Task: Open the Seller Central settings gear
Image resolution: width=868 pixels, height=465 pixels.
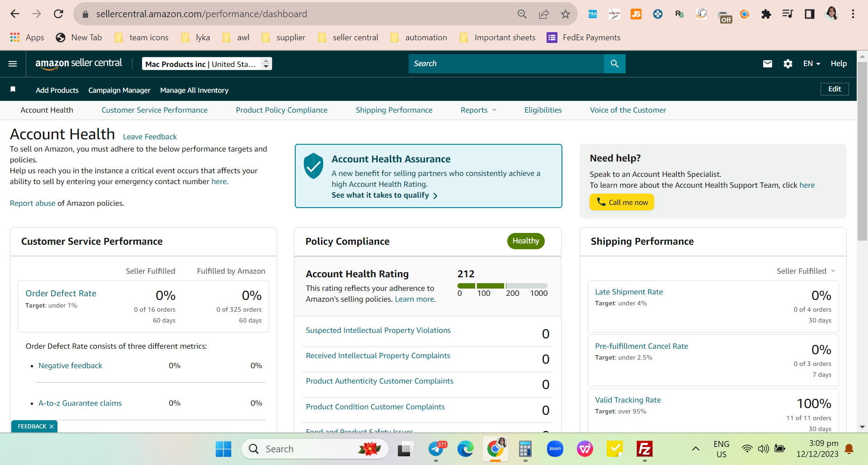Action: [788, 64]
